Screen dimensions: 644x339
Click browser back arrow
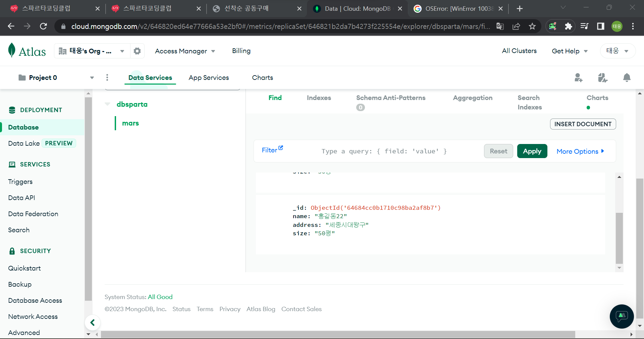[x=11, y=26]
